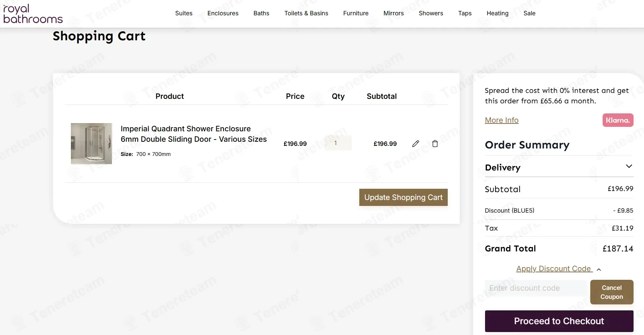Click the shower enclosure product thumbnail
Image resolution: width=644 pixels, height=335 pixels.
[x=91, y=144]
